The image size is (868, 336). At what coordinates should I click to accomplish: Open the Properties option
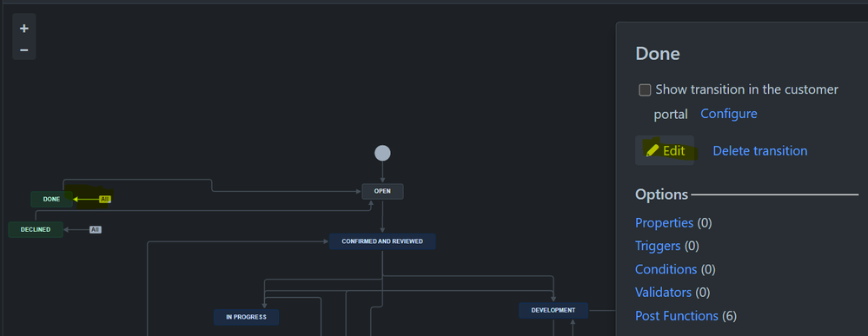point(664,222)
